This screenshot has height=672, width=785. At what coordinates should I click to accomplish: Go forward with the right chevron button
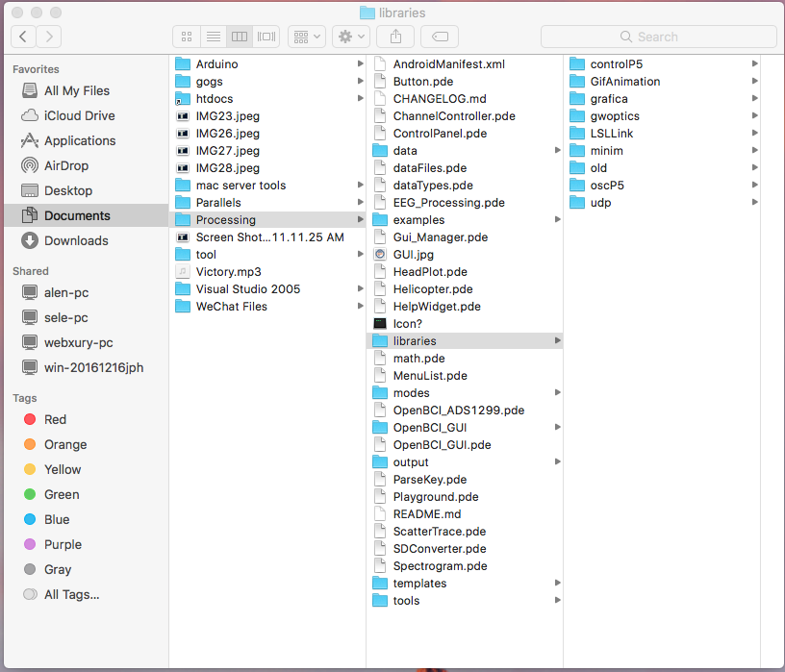[48, 37]
